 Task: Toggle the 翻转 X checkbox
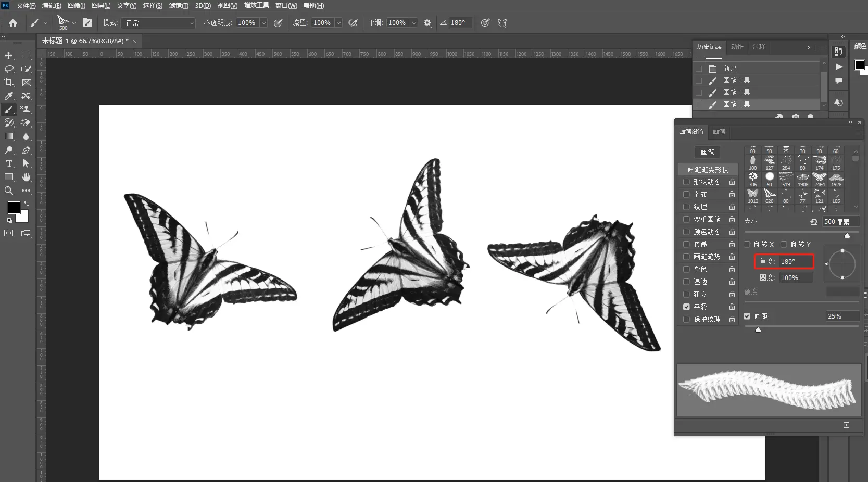click(x=747, y=244)
